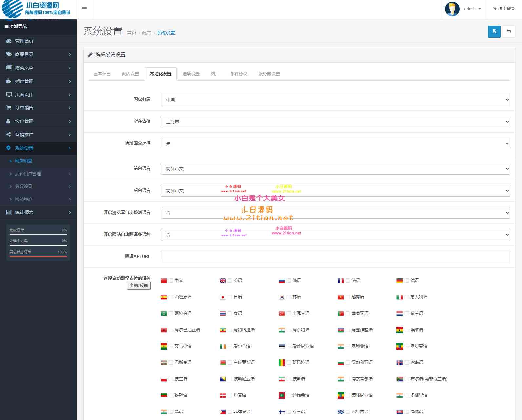522x420 pixels.
Task: Click the 退出登录 logout link
Action: [x=504, y=9]
